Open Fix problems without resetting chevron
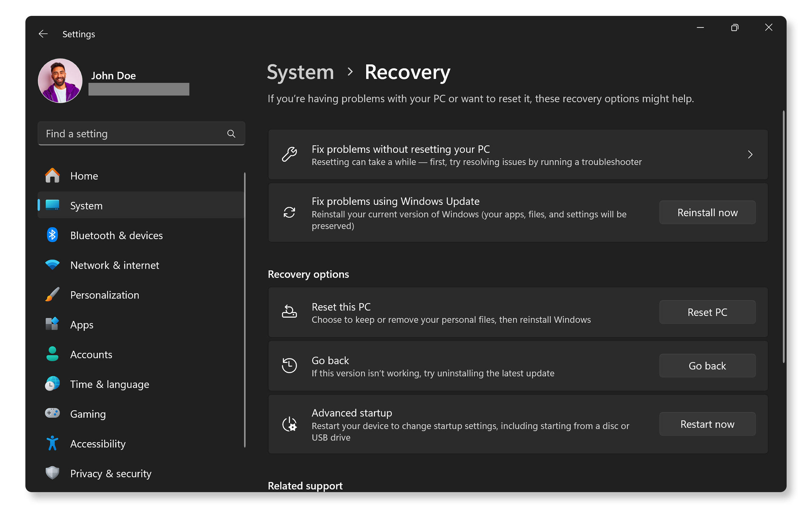Viewport: 812px width, 508px height. [x=750, y=155]
